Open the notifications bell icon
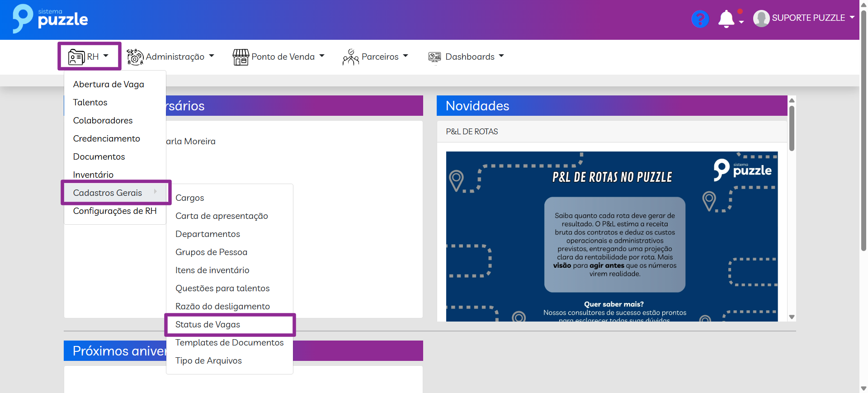The width and height of the screenshot is (868, 393). pos(726,19)
